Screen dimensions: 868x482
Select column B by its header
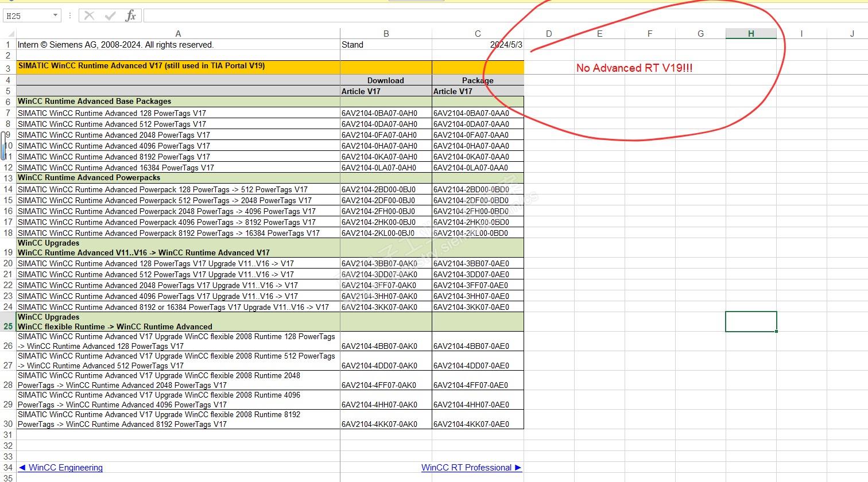point(386,34)
